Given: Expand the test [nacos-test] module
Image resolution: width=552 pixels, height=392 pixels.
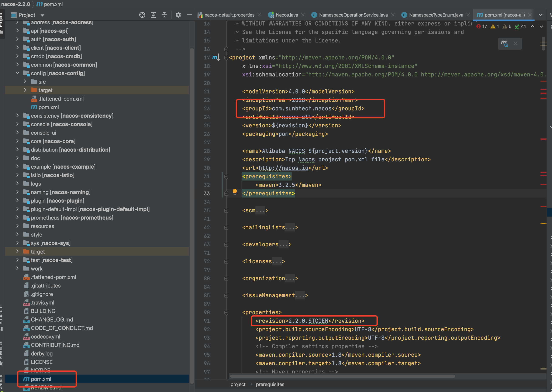Looking at the screenshot, I should [17, 260].
